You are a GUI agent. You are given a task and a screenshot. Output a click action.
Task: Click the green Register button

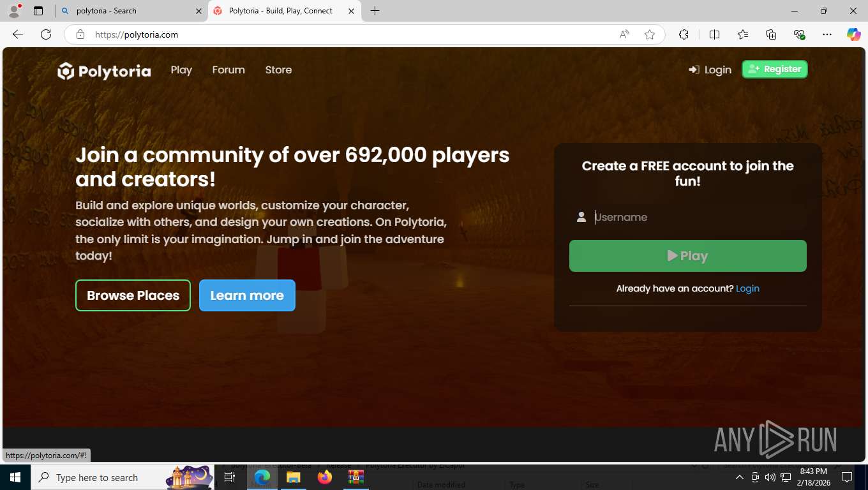[775, 69]
